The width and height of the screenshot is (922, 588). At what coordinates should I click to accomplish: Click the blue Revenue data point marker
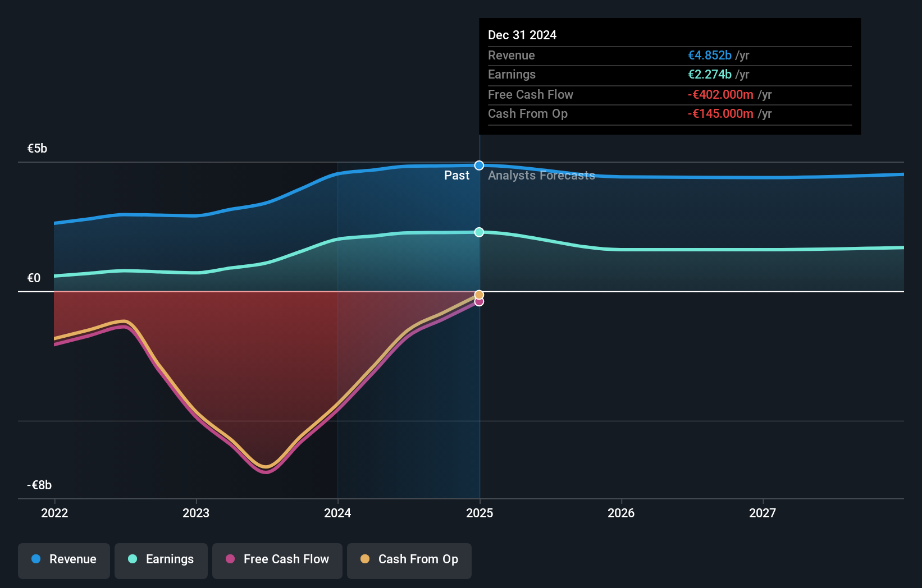(479, 166)
